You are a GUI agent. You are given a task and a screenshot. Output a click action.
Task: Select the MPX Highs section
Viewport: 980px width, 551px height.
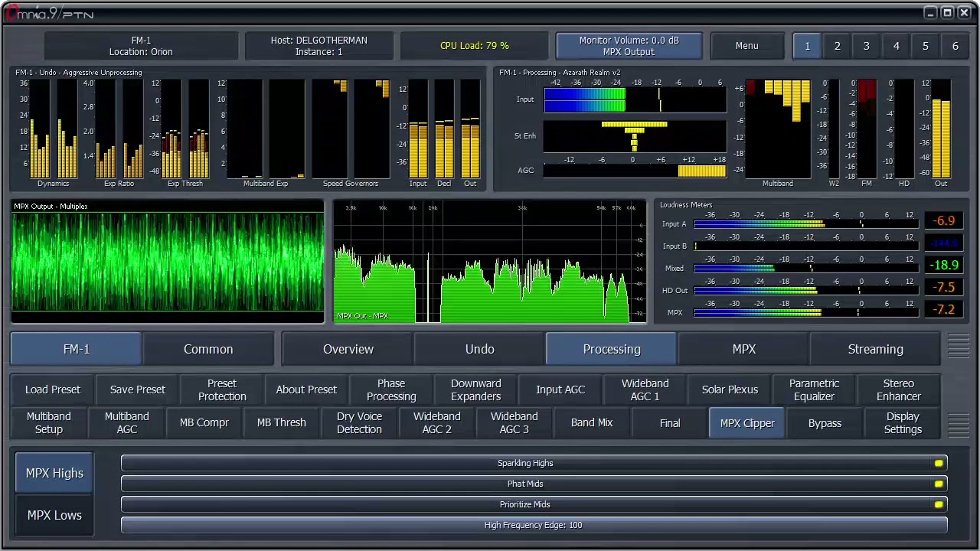coord(54,473)
